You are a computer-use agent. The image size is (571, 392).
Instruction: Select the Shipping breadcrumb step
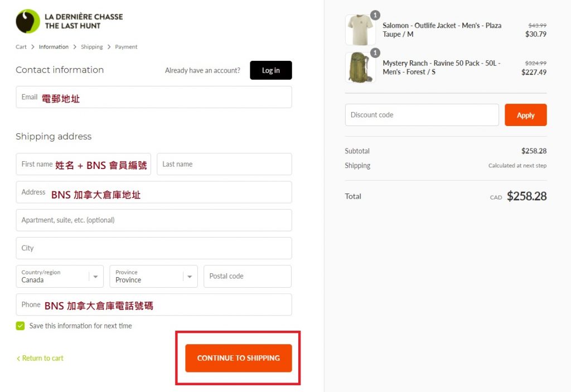(91, 47)
